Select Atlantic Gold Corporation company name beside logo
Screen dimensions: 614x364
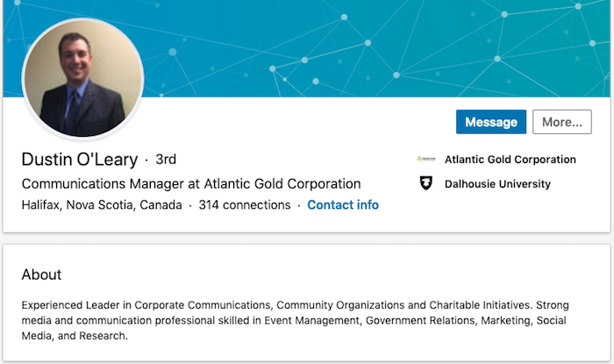(x=510, y=160)
